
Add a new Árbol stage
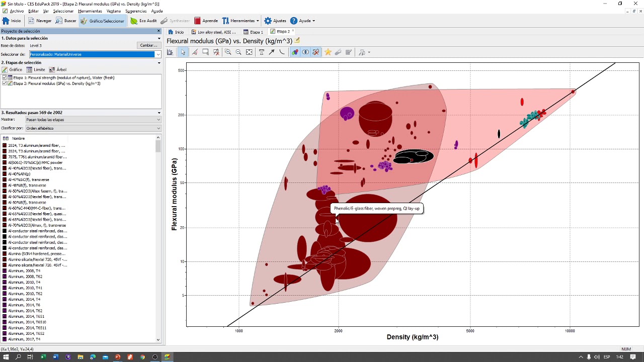pos(58,70)
